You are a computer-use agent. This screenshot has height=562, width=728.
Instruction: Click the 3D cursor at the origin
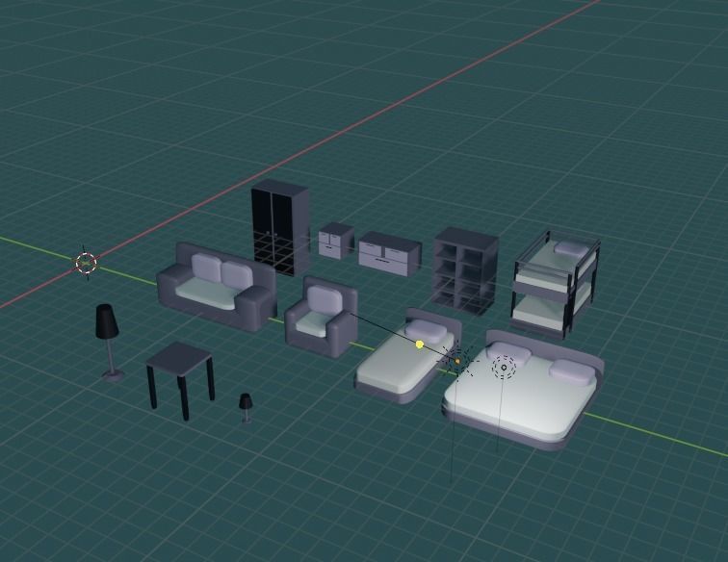[x=86, y=263]
